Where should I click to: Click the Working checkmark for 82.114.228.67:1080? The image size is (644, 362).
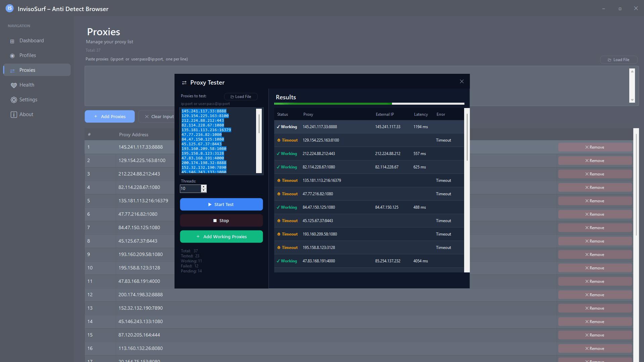[x=278, y=167]
